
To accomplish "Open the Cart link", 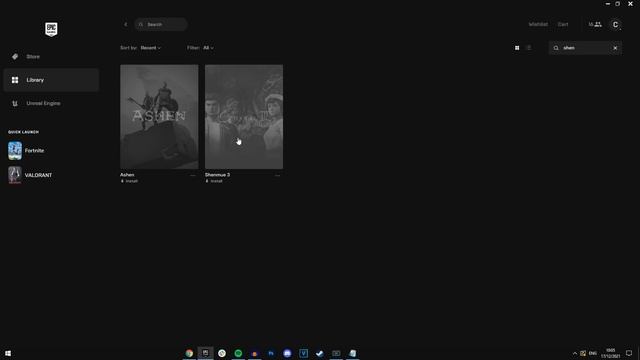I will (563, 24).
